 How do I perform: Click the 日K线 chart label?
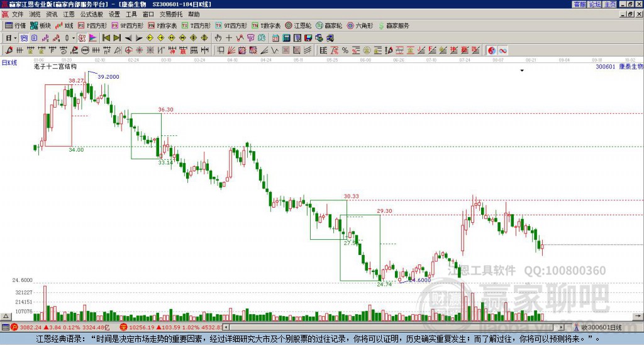9,63
